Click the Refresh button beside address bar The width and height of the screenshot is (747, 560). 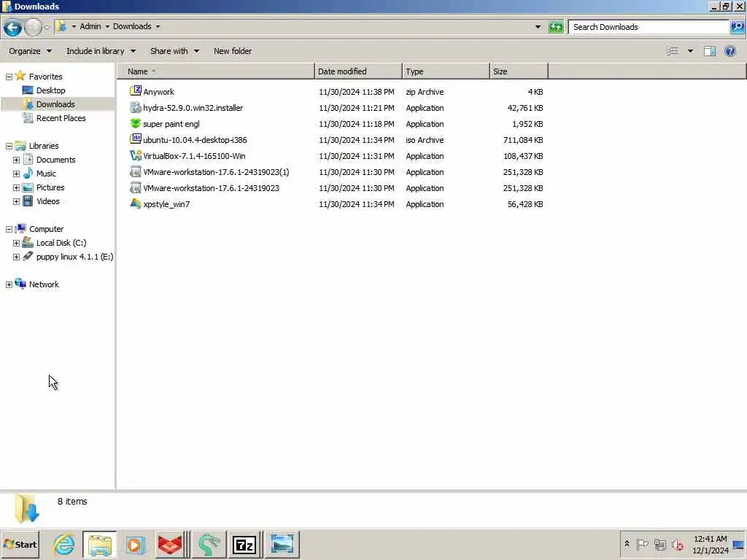555,27
